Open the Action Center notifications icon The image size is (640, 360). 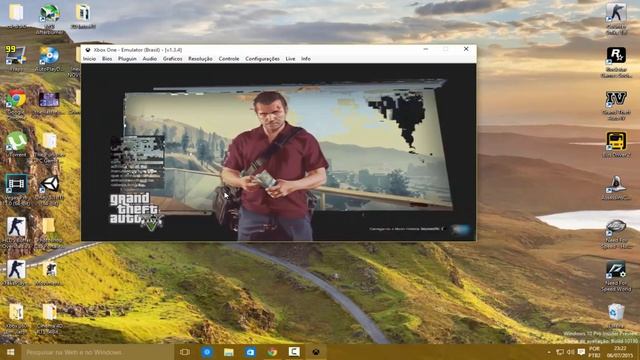[x=581, y=352]
